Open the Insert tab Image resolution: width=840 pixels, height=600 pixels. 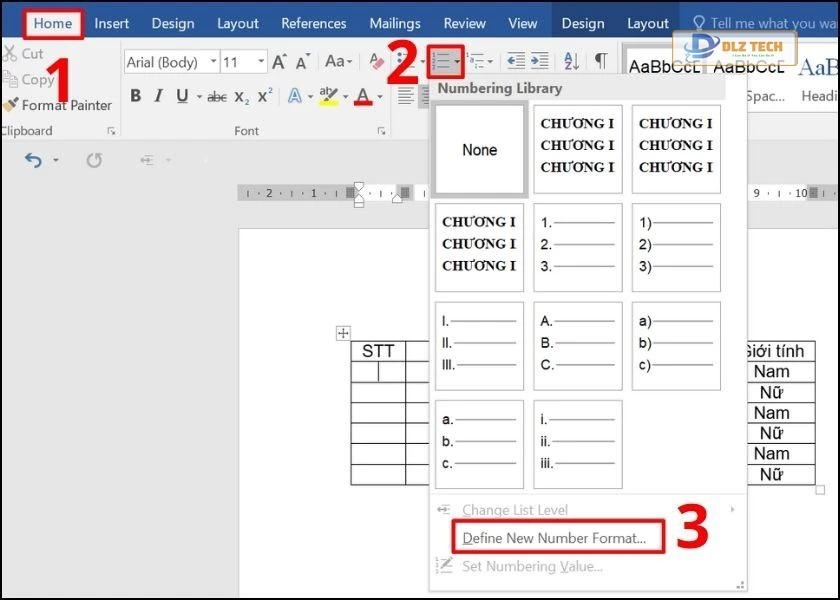click(112, 23)
